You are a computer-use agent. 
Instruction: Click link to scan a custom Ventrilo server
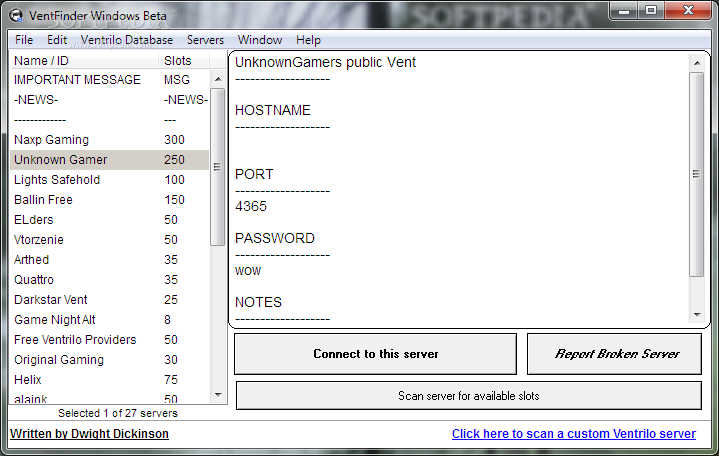pyautogui.click(x=574, y=434)
